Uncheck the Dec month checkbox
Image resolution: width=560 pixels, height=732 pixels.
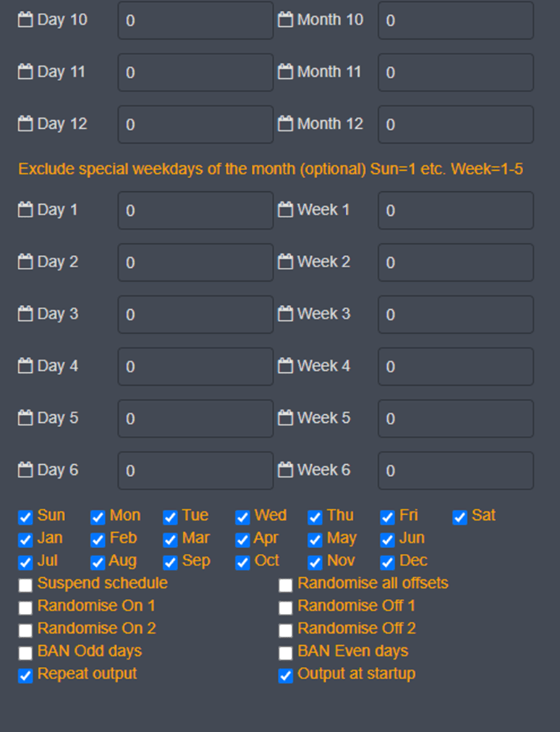tap(387, 563)
